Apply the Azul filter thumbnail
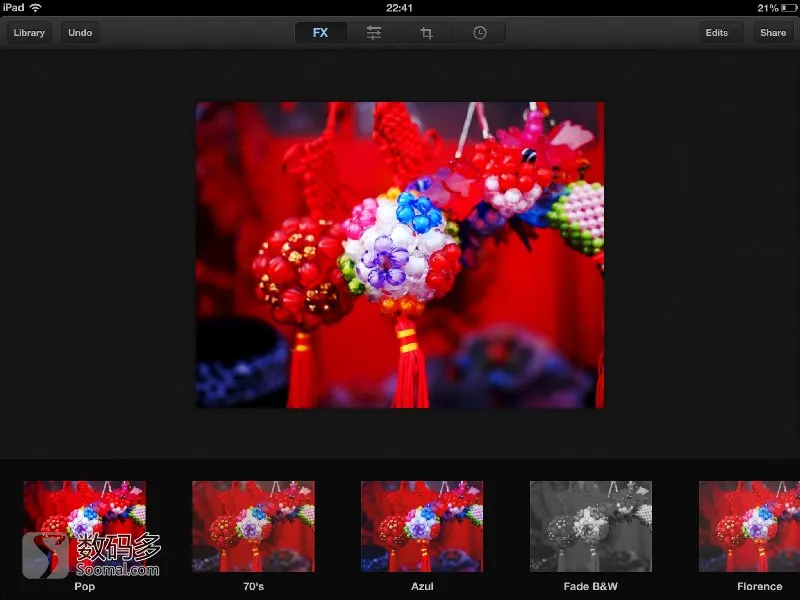 coord(422,526)
